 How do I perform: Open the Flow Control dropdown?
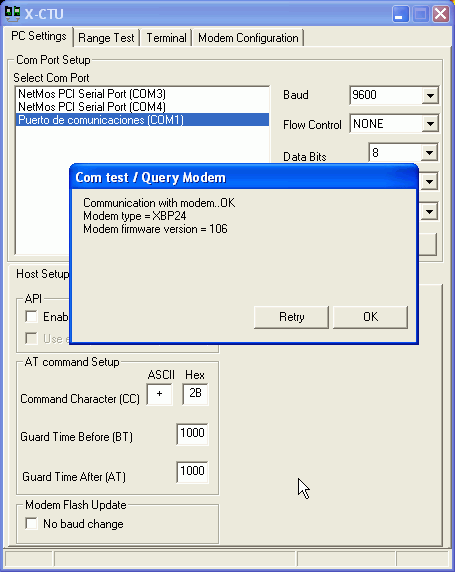[430, 124]
